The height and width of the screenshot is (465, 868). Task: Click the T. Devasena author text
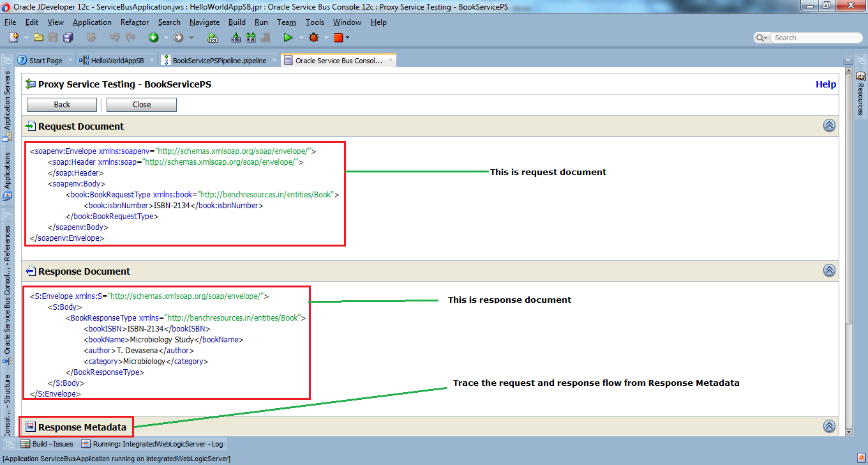137,351
